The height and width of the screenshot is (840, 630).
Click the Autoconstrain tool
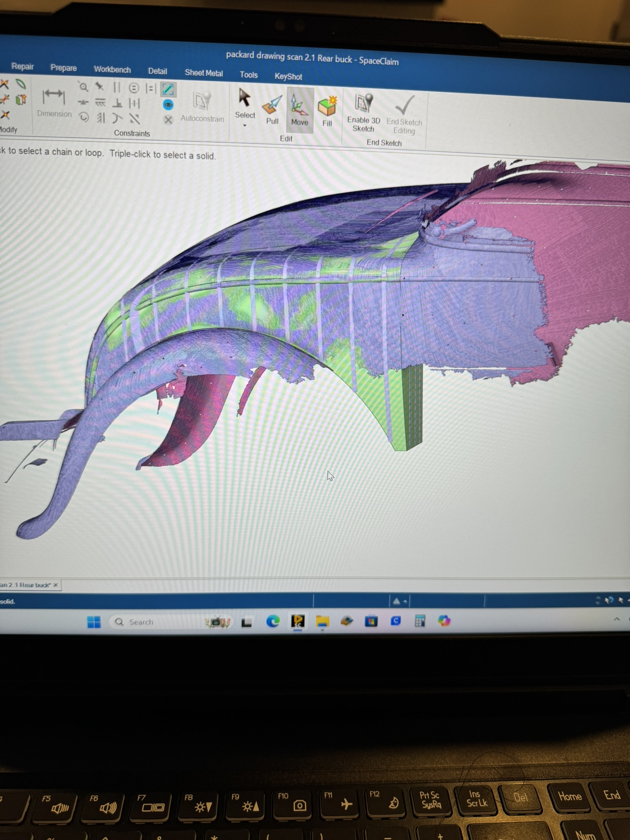coord(202,107)
